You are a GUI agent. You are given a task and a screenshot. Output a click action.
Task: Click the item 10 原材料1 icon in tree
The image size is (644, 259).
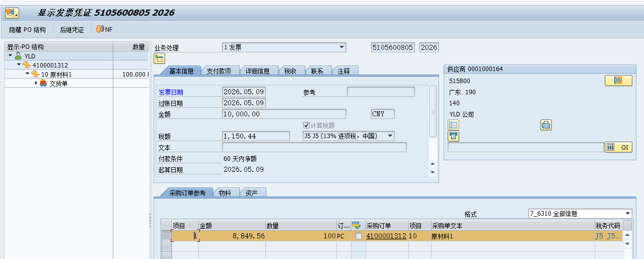tap(35, 74)
